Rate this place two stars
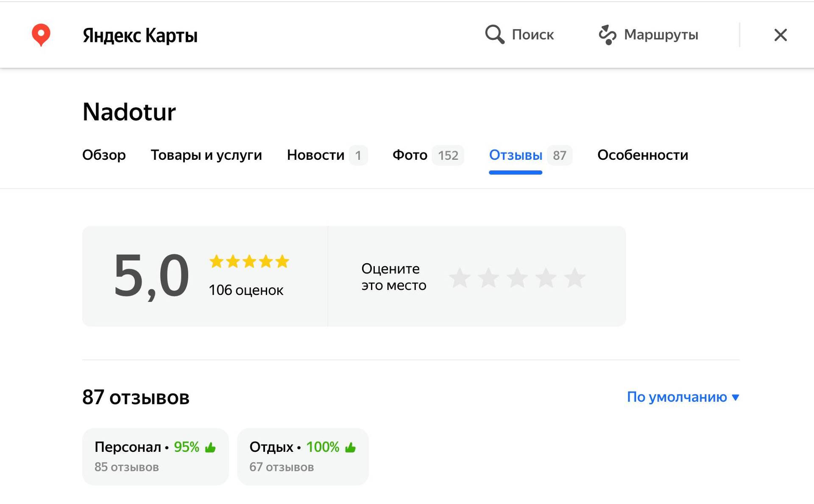The width and height of the screenshot is (814, 504). (488, 278)
